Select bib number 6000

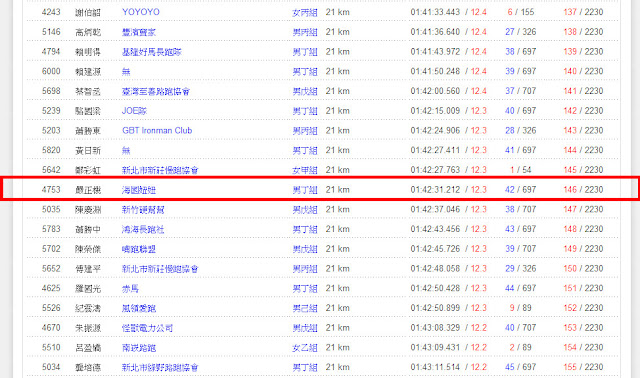tap(51, 71)
